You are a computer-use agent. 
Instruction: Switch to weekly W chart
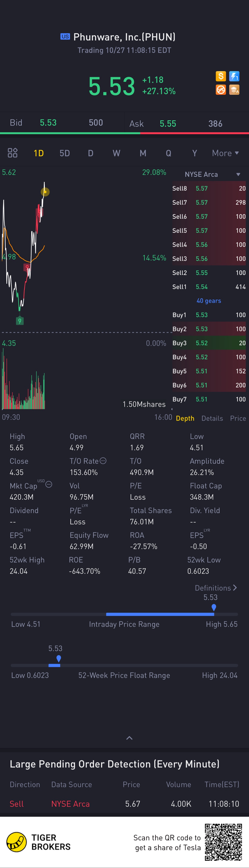pyautogui.click(x=117, y=153)
